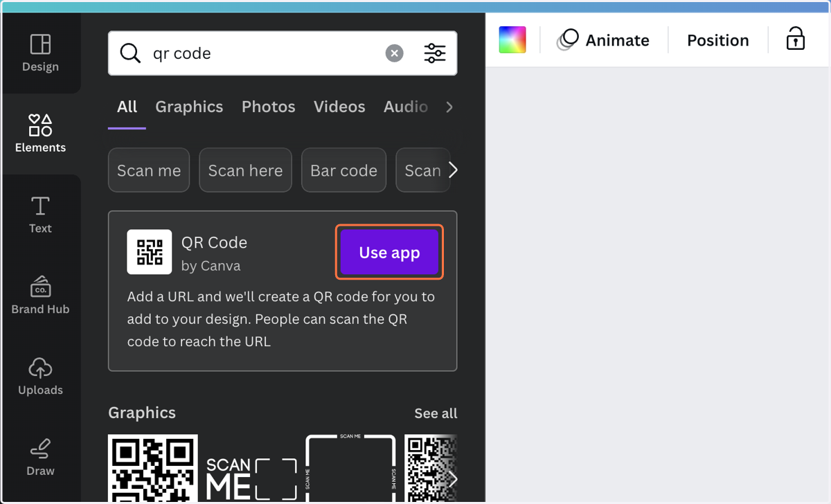Switch to the Photos tab
Viewport: 831px width, 504px height.
click(x=268, y=107)
